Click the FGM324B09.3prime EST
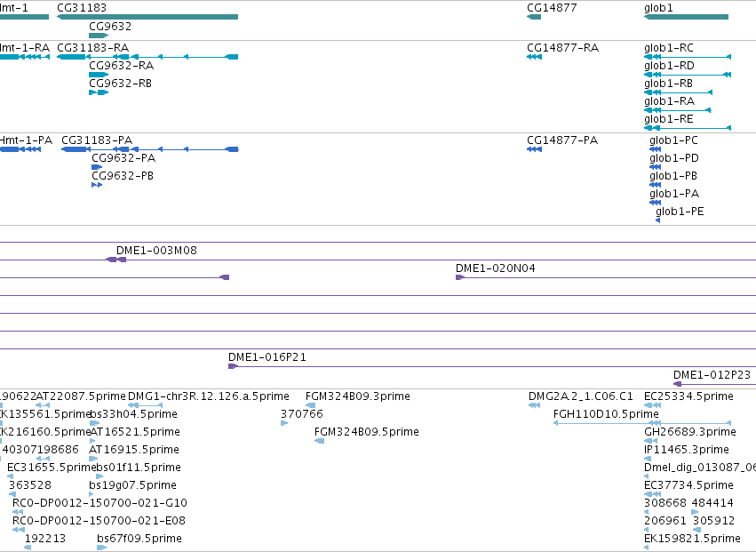 pyautogui.click(x=311, y=405)
